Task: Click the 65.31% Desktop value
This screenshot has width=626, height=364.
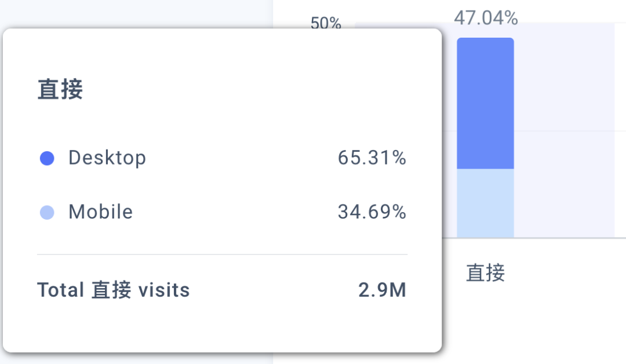Action: point(372,158)
